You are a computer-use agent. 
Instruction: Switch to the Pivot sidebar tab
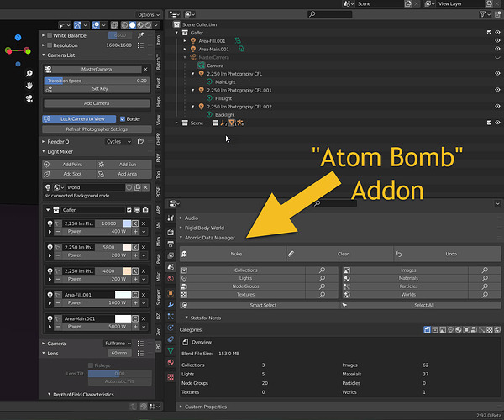click(x=158, y=83)
